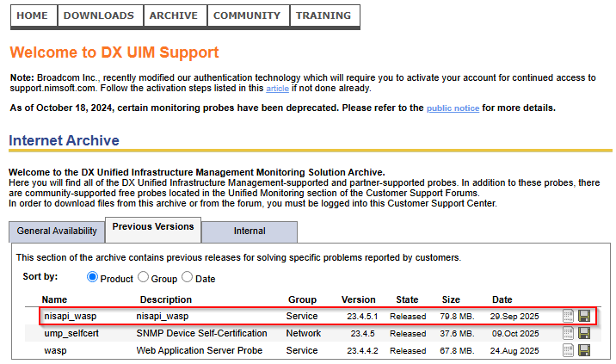The image size is (616, 364).
Task: Click the nisapi_wasp download disk icon
Action: coord(584,316)
